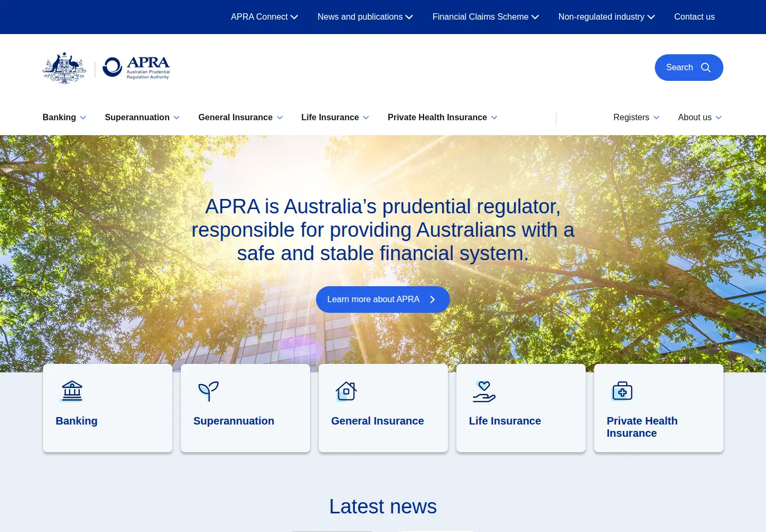Click the Life Insurance card heart-hand icon
Image resolution: width=766 pixels, height=532 pixels.
click(x=484, y=391)
